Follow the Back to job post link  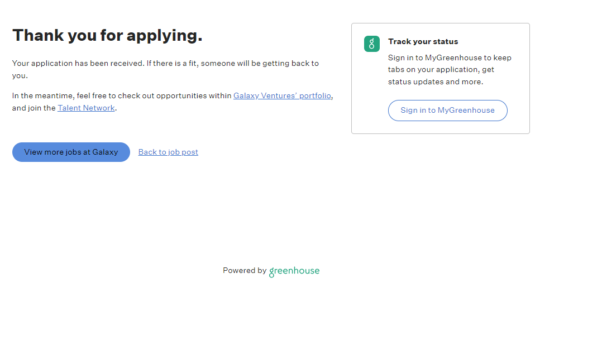(x=168, y=152)
